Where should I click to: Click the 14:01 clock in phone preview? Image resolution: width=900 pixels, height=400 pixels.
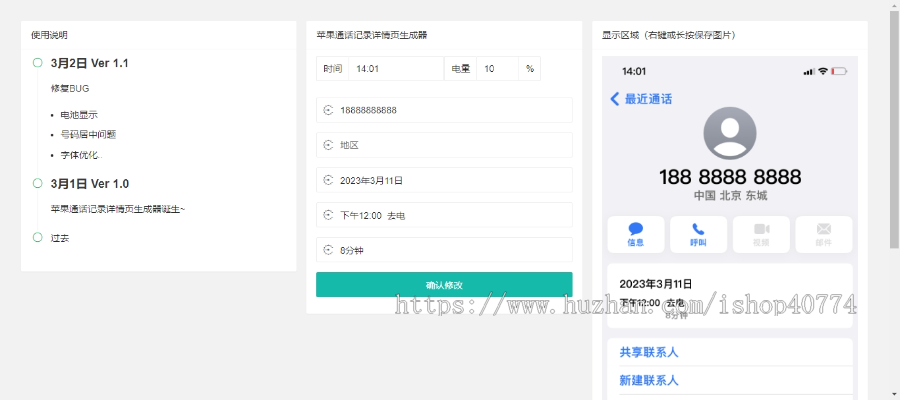[634, 72]
